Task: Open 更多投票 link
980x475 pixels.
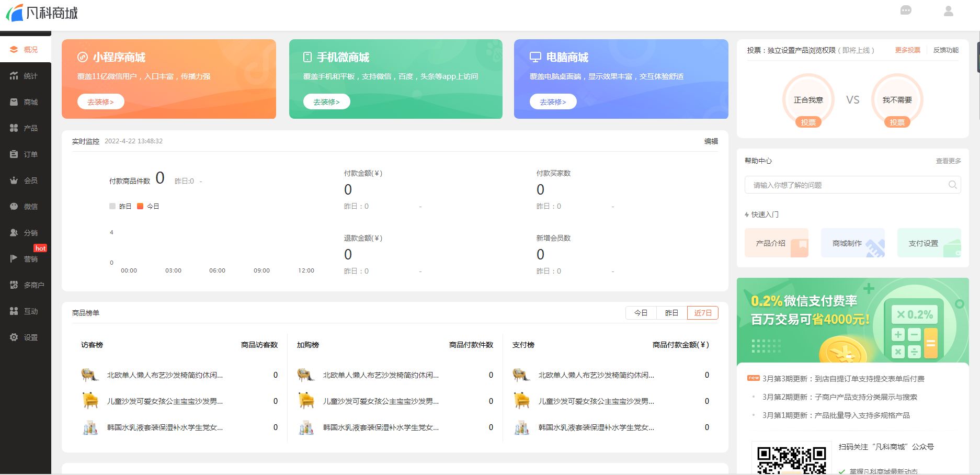Action: 907,50
